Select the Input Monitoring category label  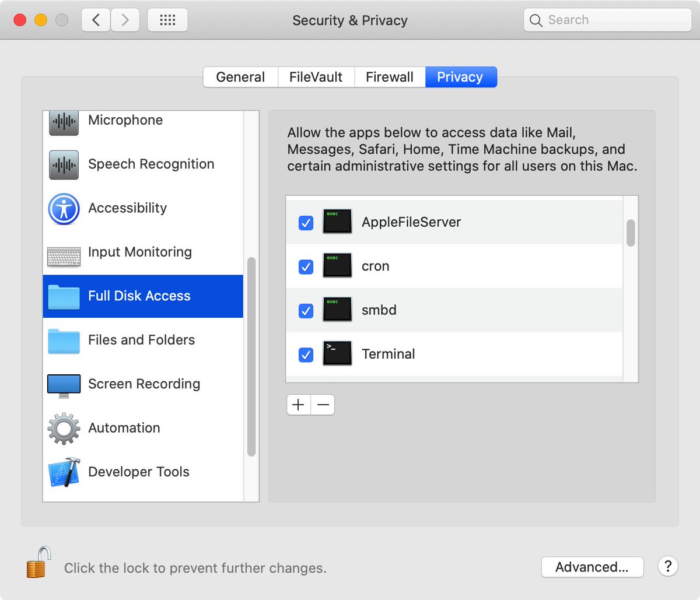pos(140,252)
